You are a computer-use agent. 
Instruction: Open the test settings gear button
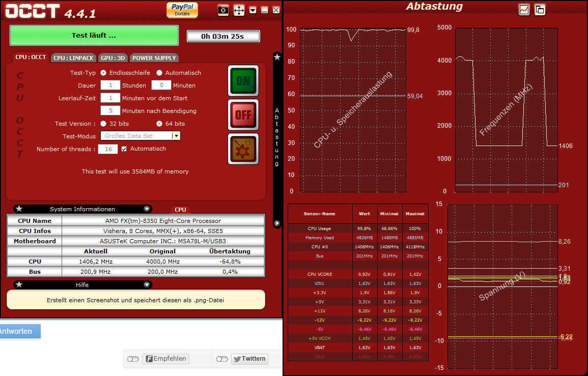coord(243,149)
